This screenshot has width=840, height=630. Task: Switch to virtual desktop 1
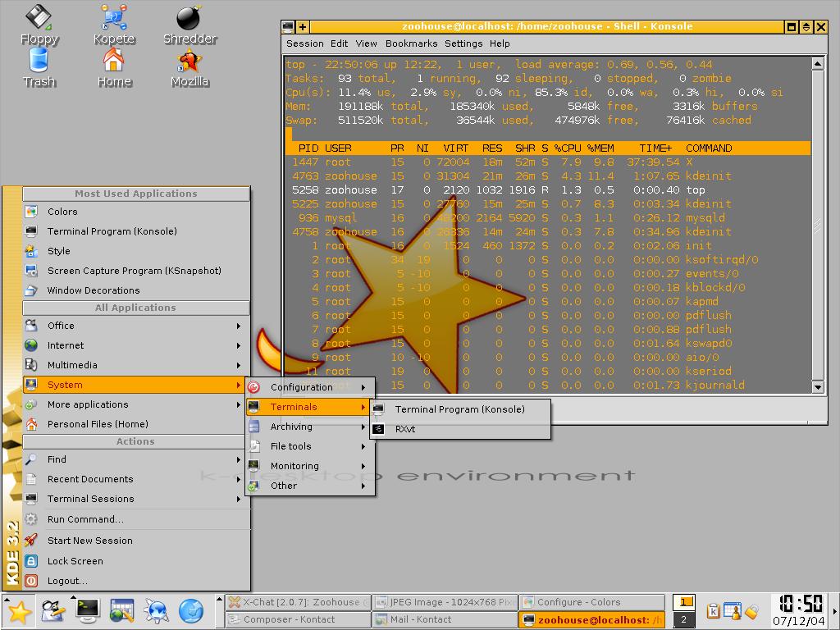click(x=683, y=602)
